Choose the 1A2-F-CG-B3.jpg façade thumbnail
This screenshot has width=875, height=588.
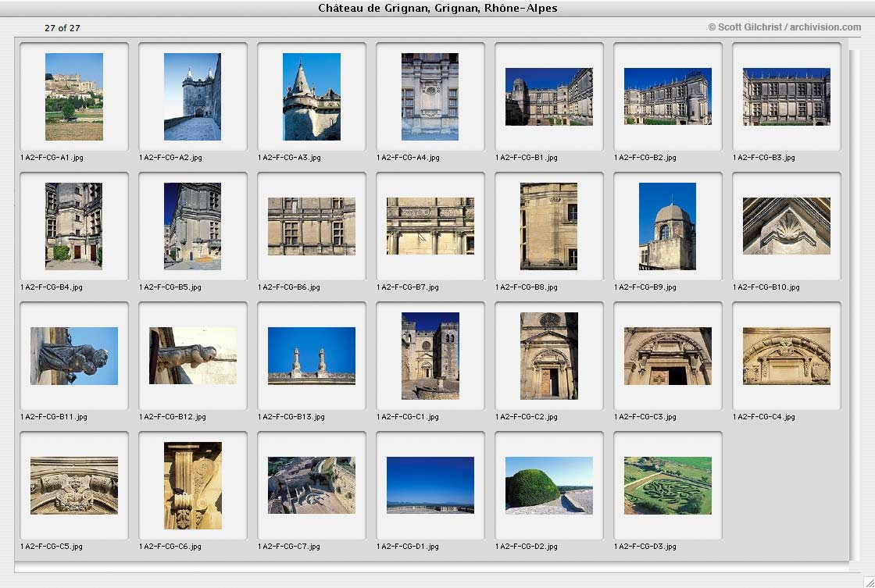[787, 97]
